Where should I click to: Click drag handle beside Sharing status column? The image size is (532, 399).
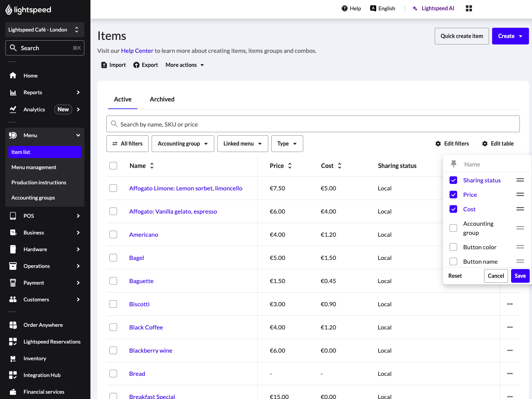520,180
